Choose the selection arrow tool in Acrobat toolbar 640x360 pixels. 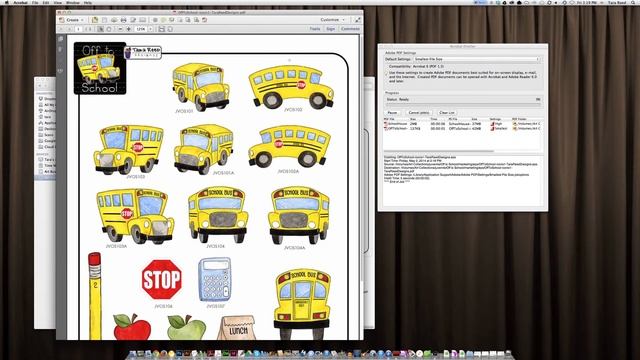(x=100, y=29)
